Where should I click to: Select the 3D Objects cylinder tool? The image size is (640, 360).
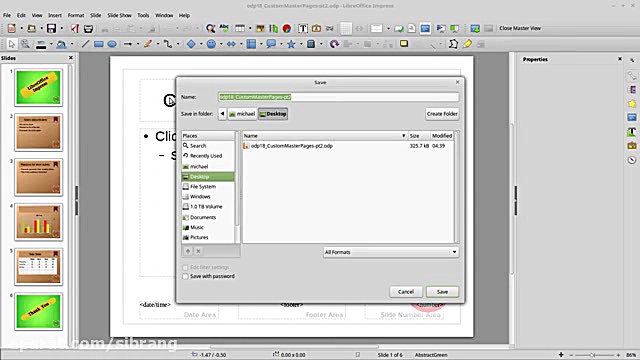tap(311, 44)
